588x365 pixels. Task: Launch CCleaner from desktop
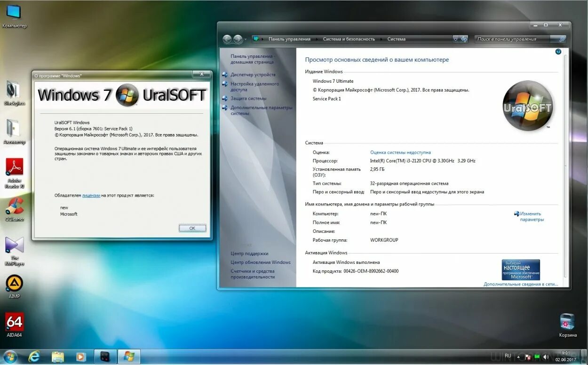(x=14, y=209)
